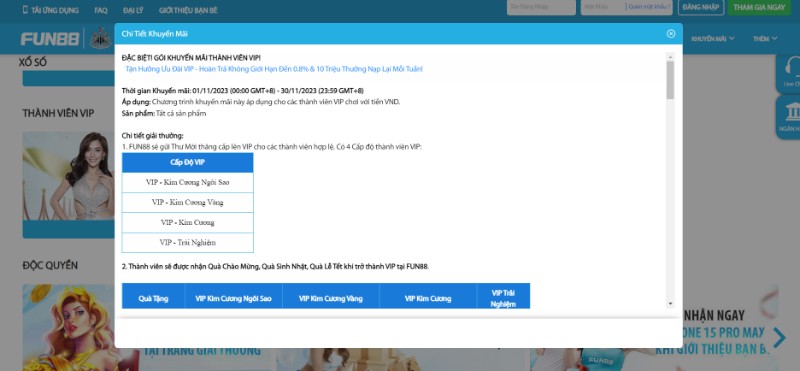Click the password input field

603,7
